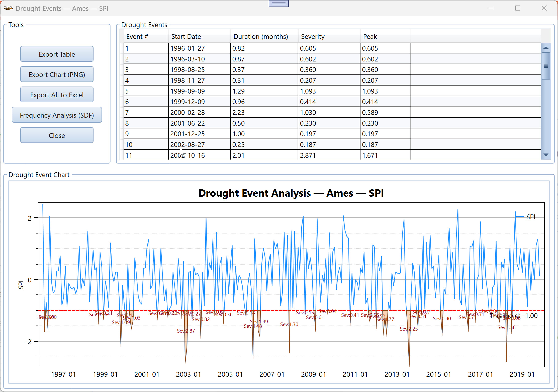Click severity value 2.871
Viewport: 558px width, 392px height.
329,155
